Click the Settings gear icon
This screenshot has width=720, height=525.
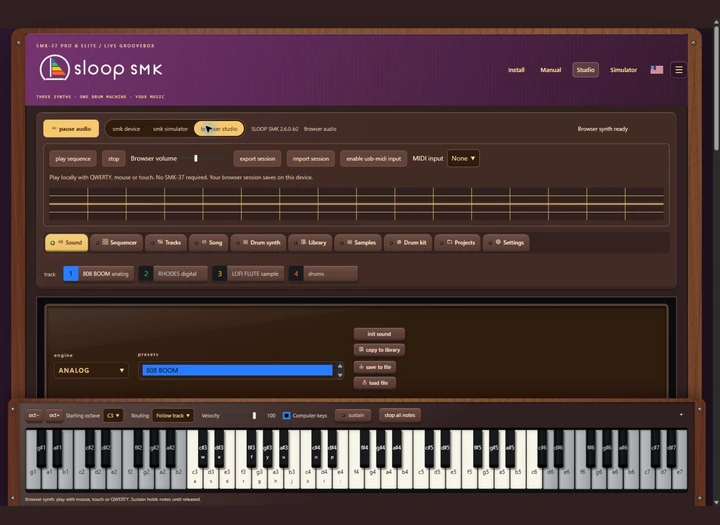click(498, 242)
